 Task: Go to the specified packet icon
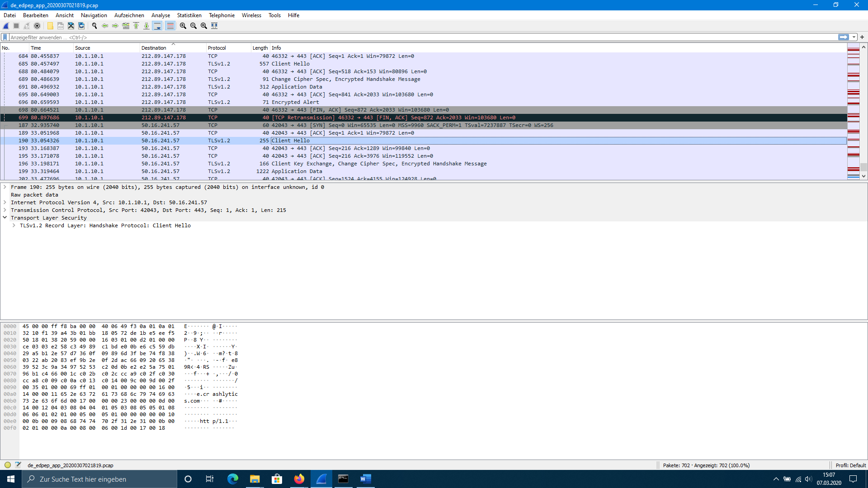pyautogui.click(x=126, y=26)
